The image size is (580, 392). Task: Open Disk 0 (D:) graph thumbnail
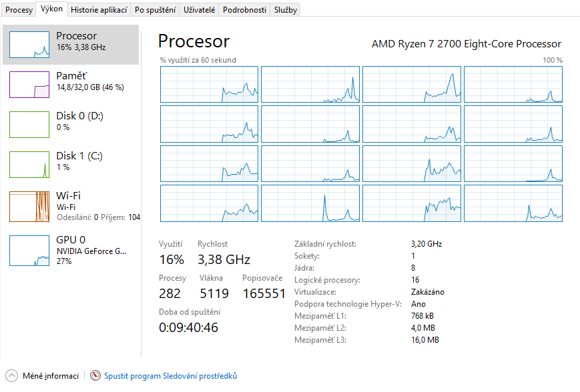29,125
